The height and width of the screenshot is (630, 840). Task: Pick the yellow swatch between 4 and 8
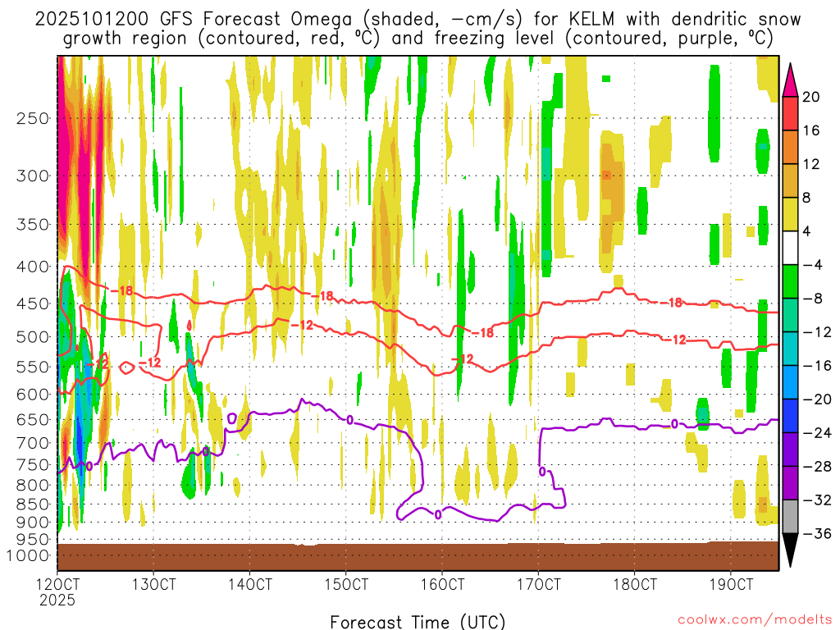(x=790, y=214)
